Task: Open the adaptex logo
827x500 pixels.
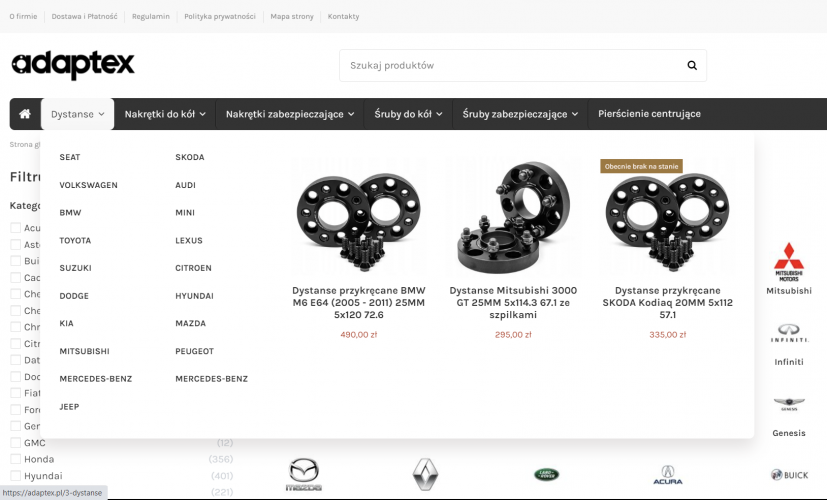Action: [73, 65]
